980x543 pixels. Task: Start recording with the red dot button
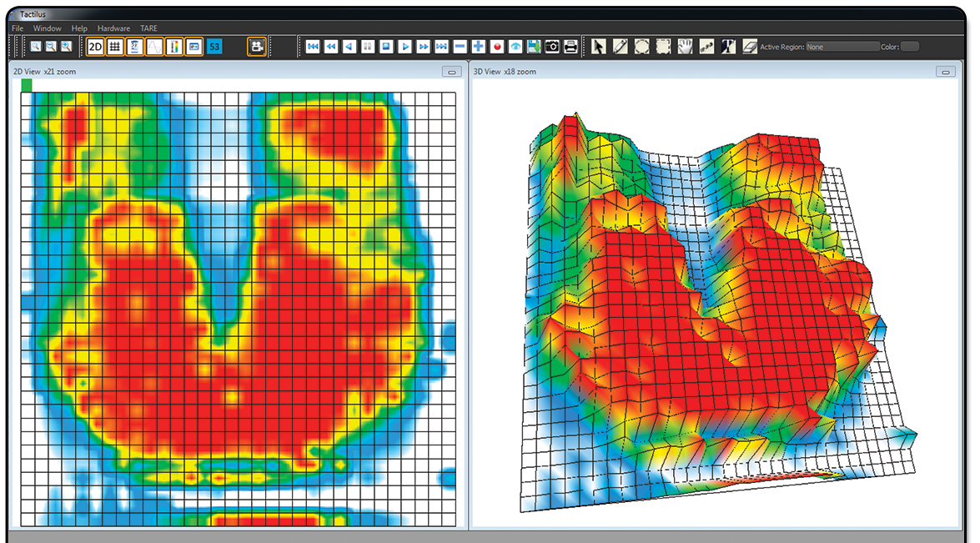[x=497, y=46]
